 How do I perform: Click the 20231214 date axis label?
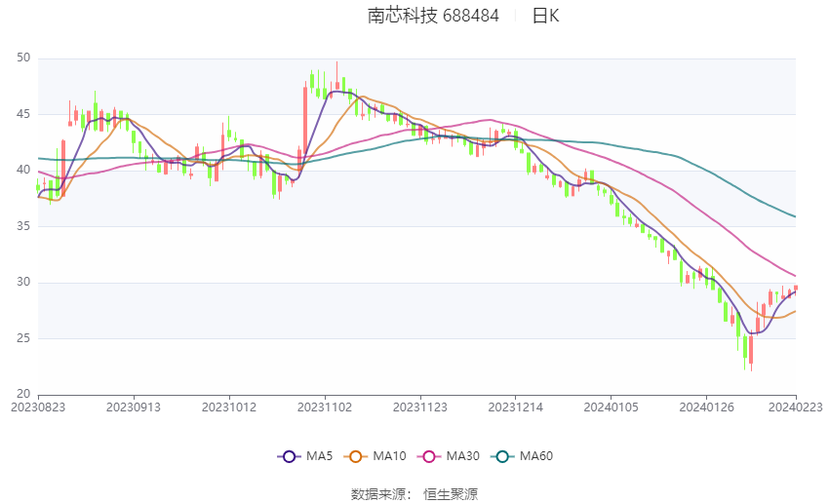point(516,407)
